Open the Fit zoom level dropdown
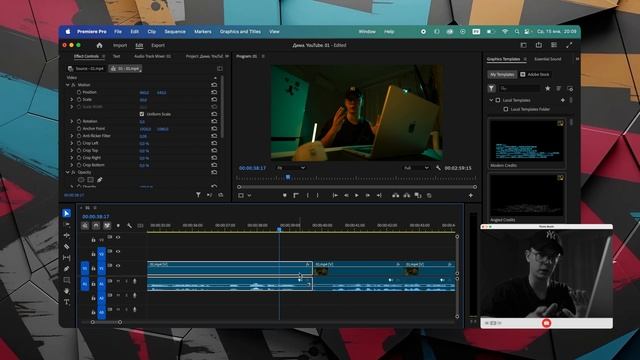This screenshot has width=640, height=360. [x=291, y=168]
